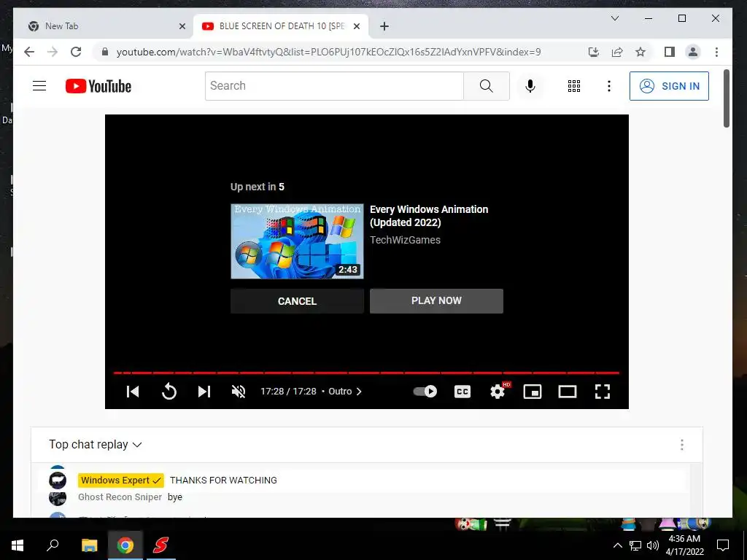This screenshot has height=560, width=747.
Task: Replay the finished video
Action: [x=169, y=392]
